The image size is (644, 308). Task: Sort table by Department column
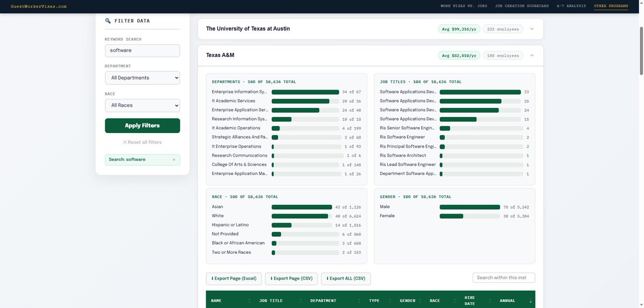tap(335, 300)
